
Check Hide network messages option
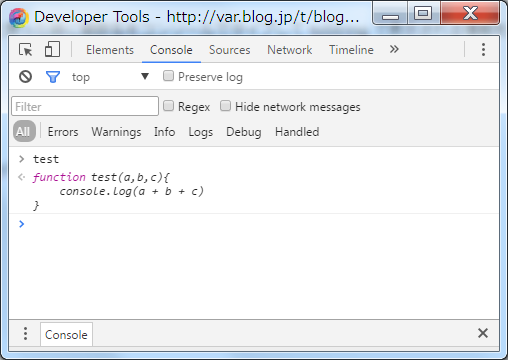(x=225, y=106)
